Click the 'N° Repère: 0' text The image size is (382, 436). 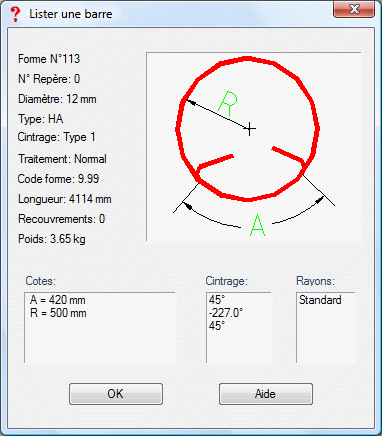click(49, 79)
